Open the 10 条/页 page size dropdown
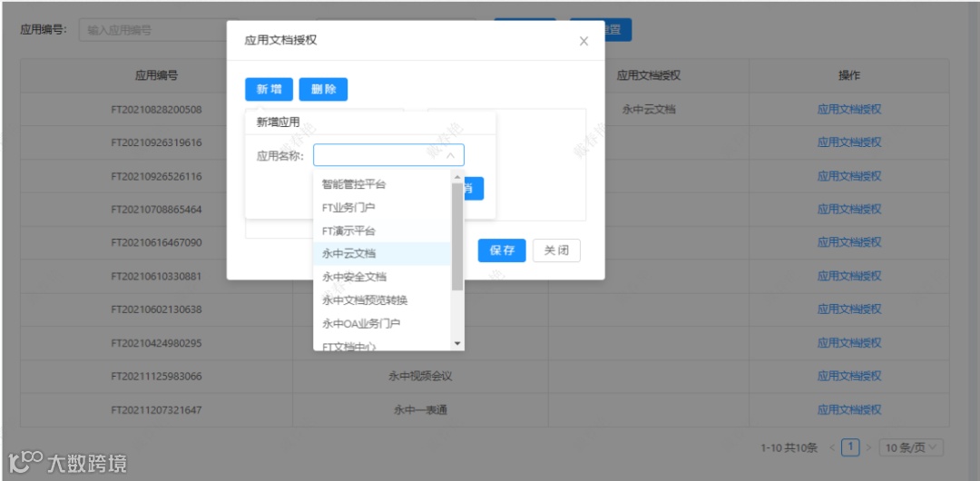This screenshot has width=980, height=481. (911, 447)
